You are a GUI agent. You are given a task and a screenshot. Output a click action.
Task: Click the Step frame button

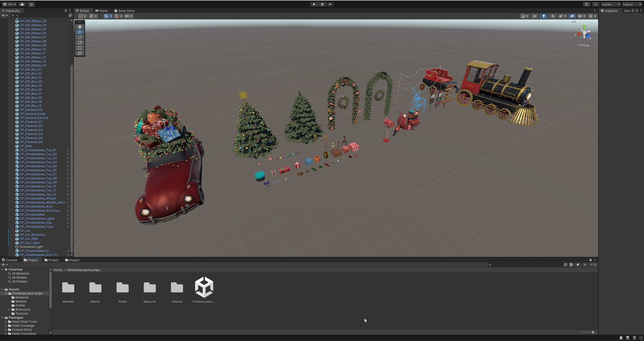pos(330,4)
